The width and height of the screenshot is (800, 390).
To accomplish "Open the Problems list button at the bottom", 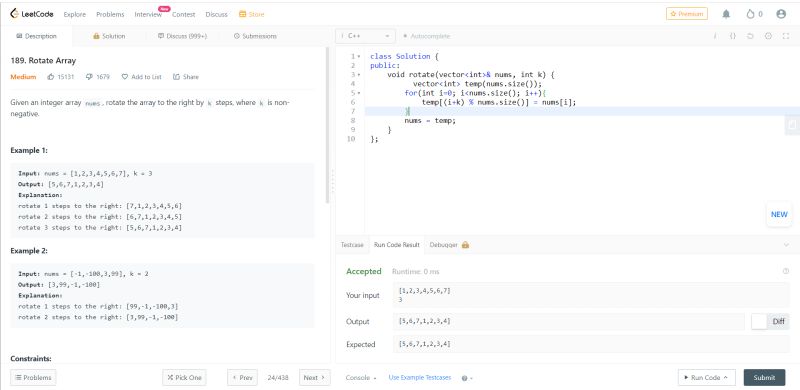I will pos(33,378).
